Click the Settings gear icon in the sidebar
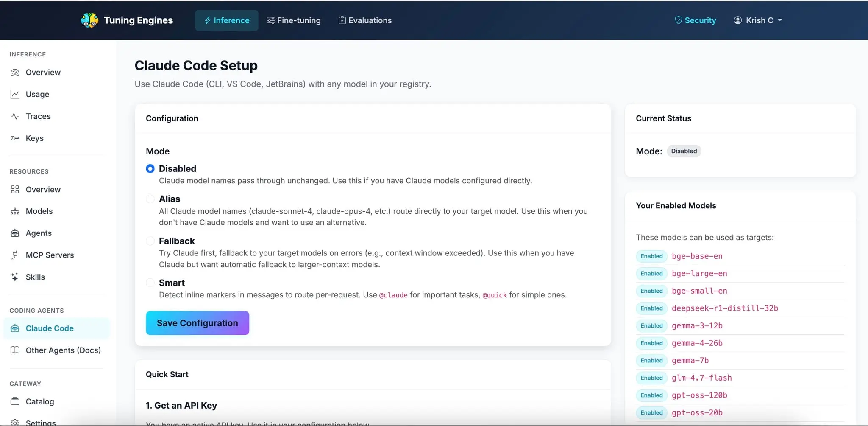868x426 pixels. pos(15,423)
